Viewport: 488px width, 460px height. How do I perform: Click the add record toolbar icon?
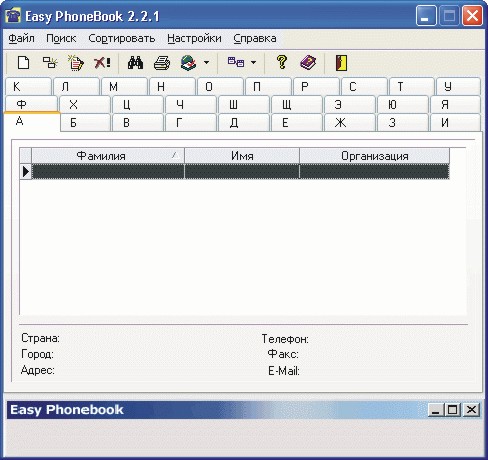coord(50,62)
